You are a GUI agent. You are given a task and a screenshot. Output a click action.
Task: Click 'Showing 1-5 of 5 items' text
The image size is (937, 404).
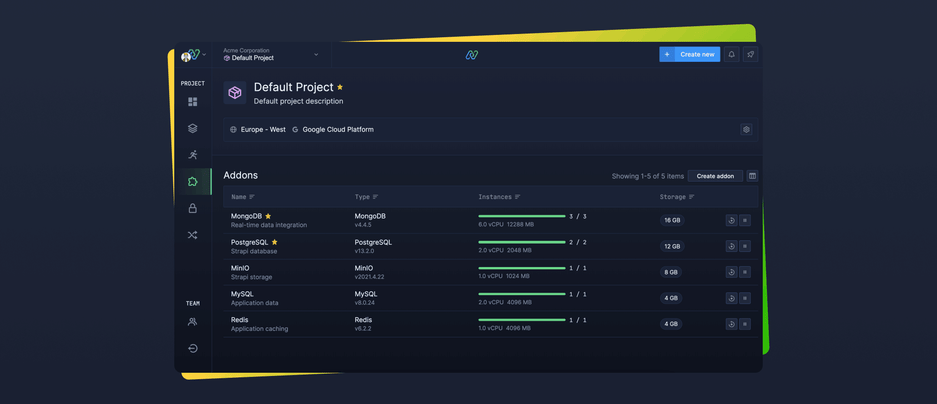pyautogui.click(x=648, y=176)
